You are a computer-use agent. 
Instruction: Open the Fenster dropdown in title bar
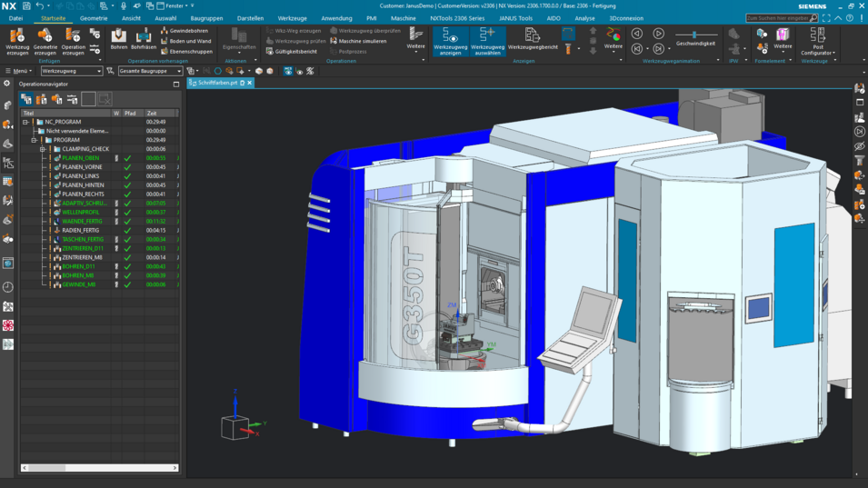[175, 5]
